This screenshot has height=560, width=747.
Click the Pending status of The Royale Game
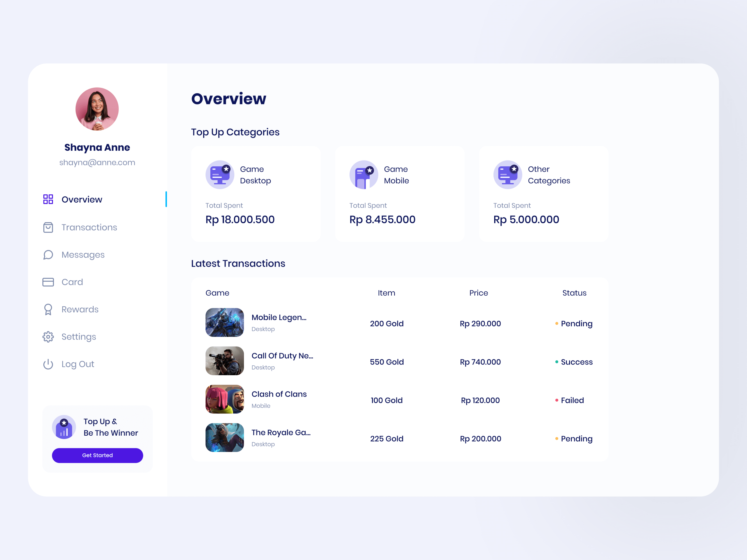574,439
